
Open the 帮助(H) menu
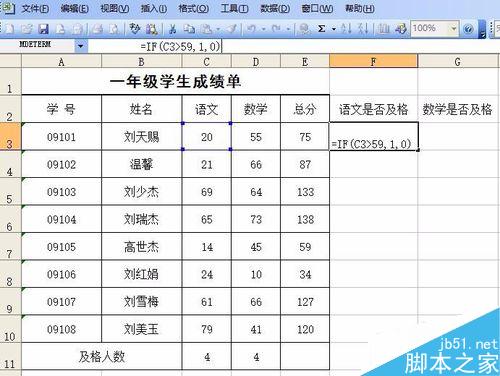tap(360, 8)
